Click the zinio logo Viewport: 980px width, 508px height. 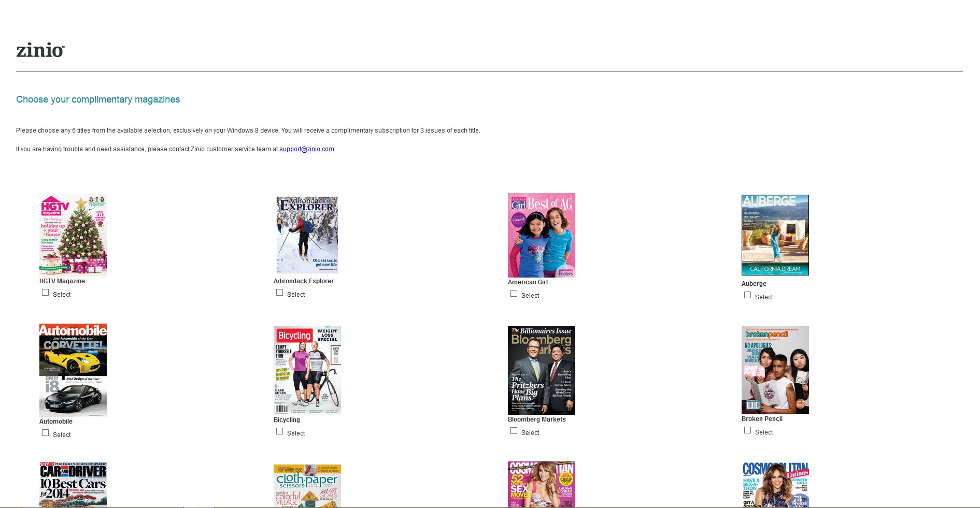coord(40,50)
